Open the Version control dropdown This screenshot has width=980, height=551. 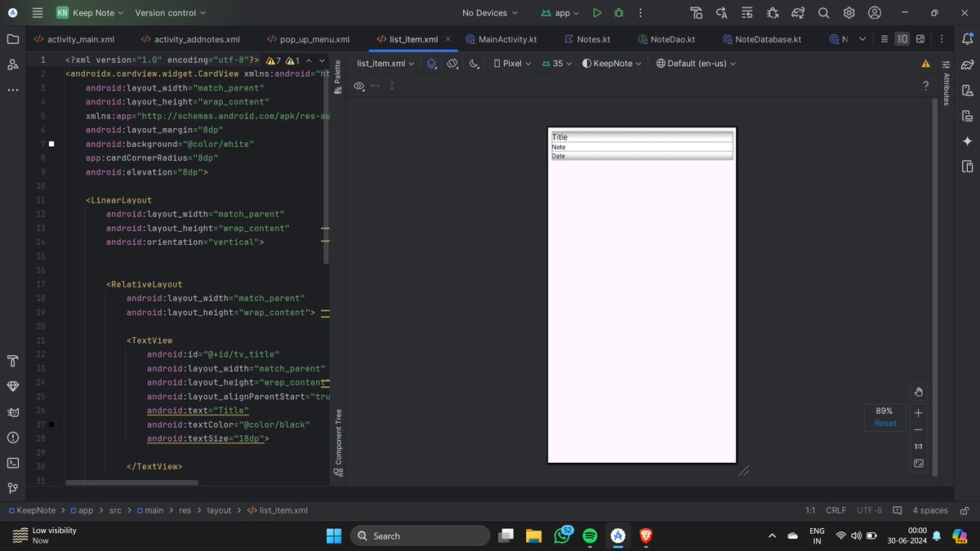click(x=171, y=12)
